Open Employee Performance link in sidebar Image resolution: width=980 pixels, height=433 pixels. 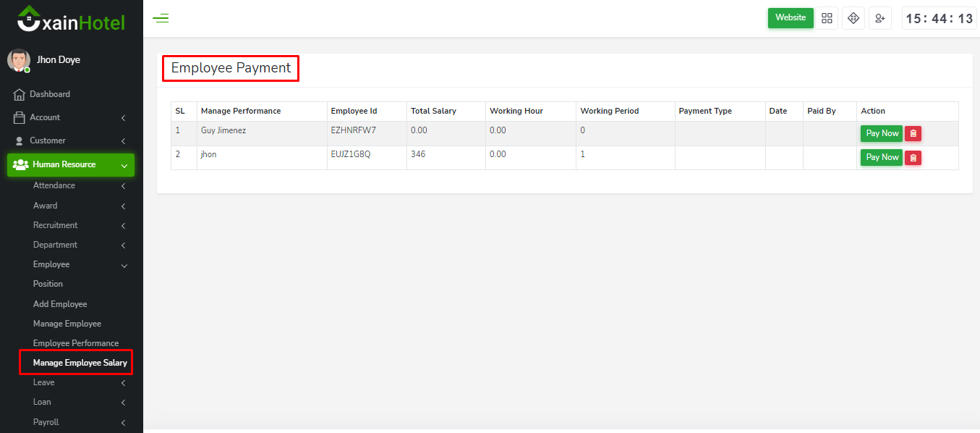[76, 343]
